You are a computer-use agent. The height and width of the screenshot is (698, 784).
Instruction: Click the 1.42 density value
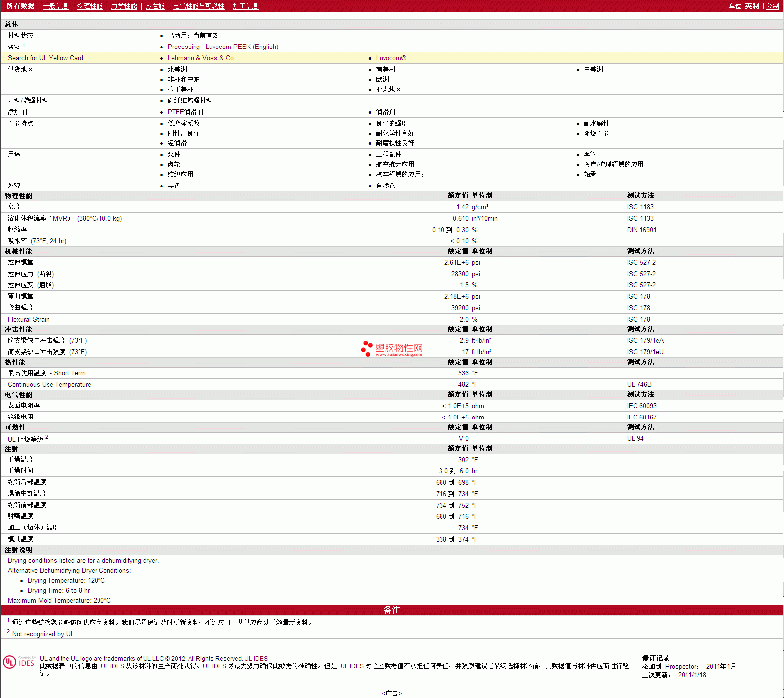pos(462,207)
